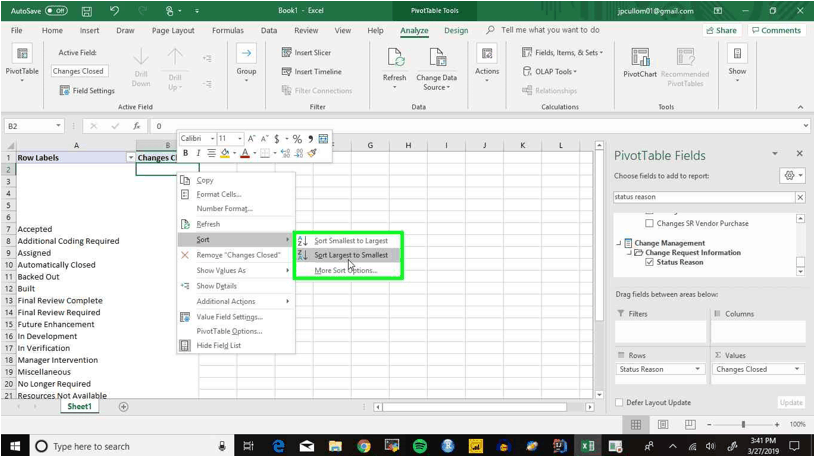Open the PivotTable ribbon button

22,65
